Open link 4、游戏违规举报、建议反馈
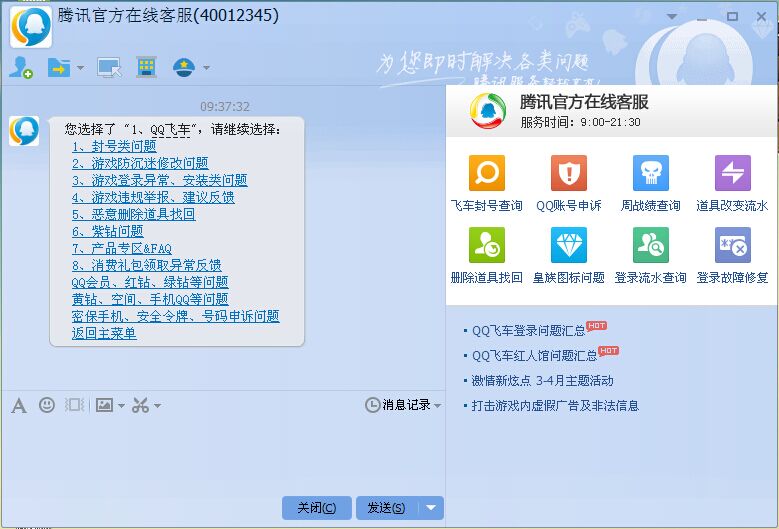The height and width of the screenshot is (529, 779). (x=153, y=197)
